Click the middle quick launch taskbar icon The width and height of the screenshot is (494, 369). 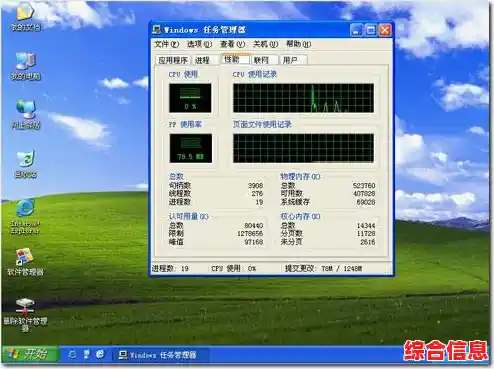point(86,354)
